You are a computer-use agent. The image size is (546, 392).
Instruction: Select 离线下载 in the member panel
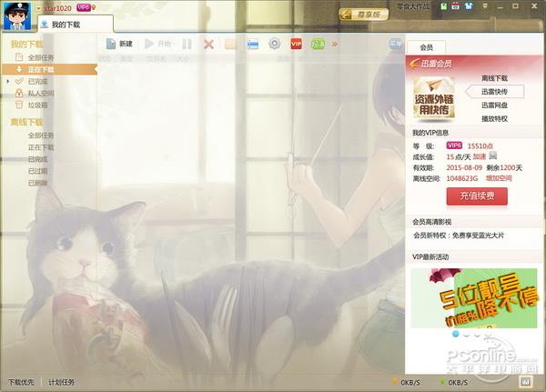click(494, 78)
